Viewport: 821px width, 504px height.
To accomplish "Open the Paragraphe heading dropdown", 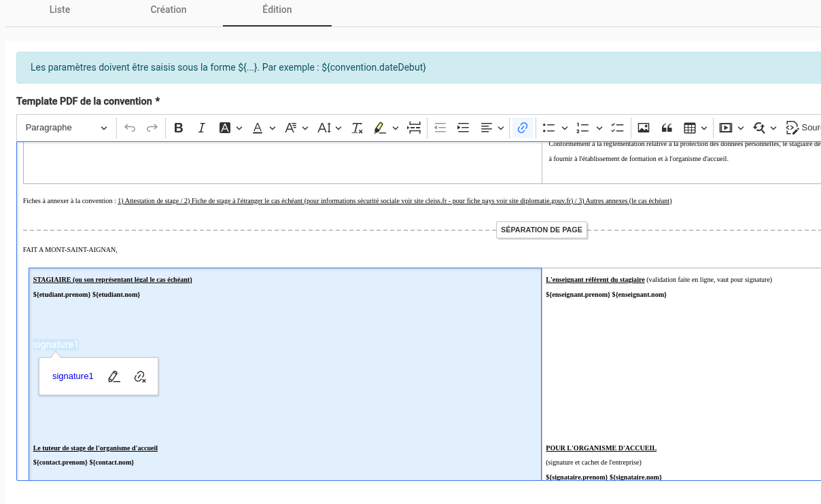I will [66, 128].
